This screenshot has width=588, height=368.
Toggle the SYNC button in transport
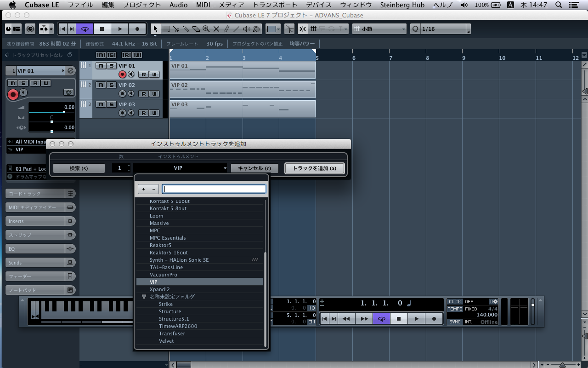pos(455,322)
